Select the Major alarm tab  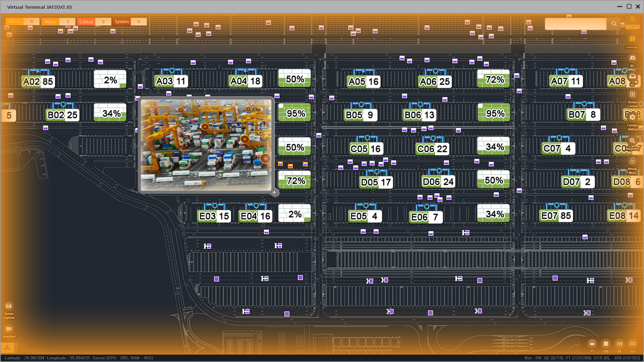click(x=51, y=22)
